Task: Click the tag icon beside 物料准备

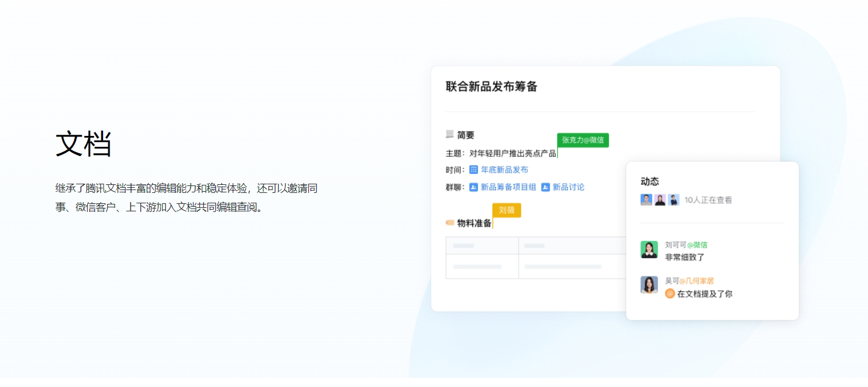Action: pos(450,222)
